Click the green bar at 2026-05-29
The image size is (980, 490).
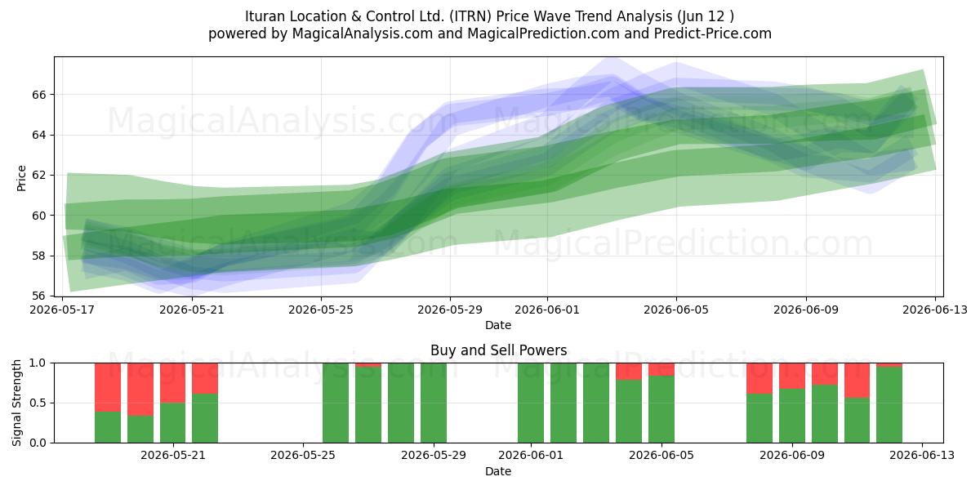(434, 403)
